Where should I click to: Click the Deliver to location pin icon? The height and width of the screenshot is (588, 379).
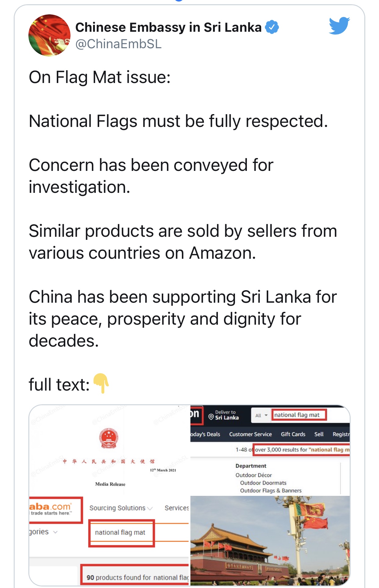coord(211,417)
